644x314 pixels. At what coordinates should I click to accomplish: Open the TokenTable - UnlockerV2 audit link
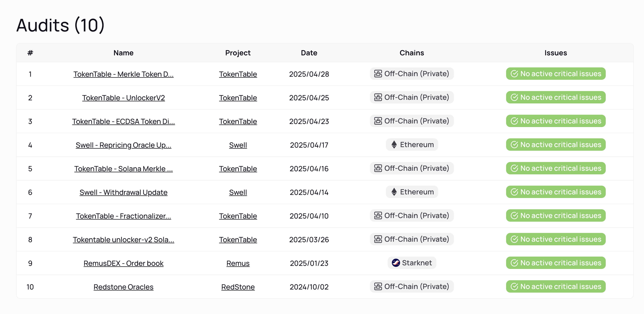(x=123, y=98)
